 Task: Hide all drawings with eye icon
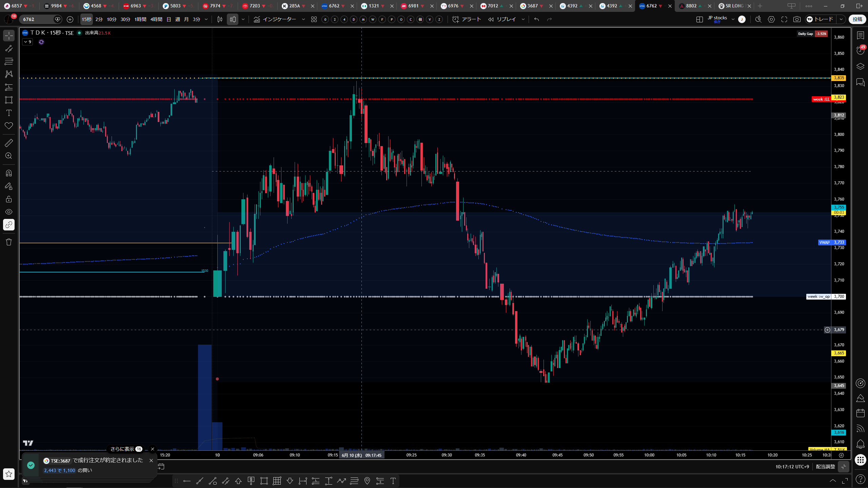tap(9, 212)
